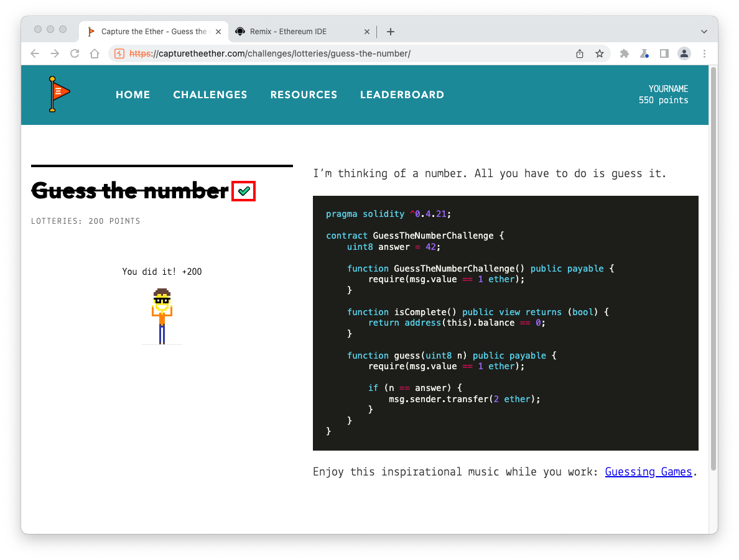Screen dimensions: 739x560
Task: Open the Chrome Labs flask icon
Action: tap(644, 53)
